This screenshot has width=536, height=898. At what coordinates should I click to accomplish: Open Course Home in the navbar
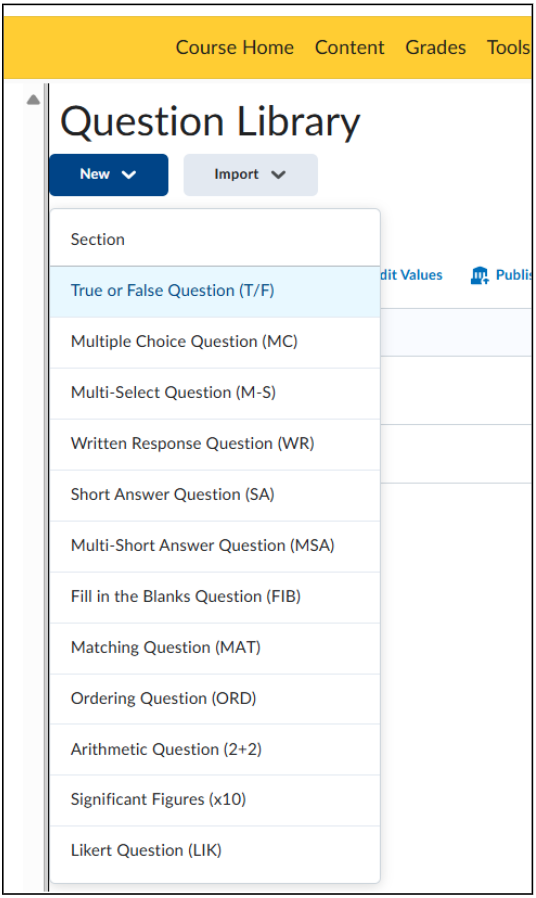(234, 48)
